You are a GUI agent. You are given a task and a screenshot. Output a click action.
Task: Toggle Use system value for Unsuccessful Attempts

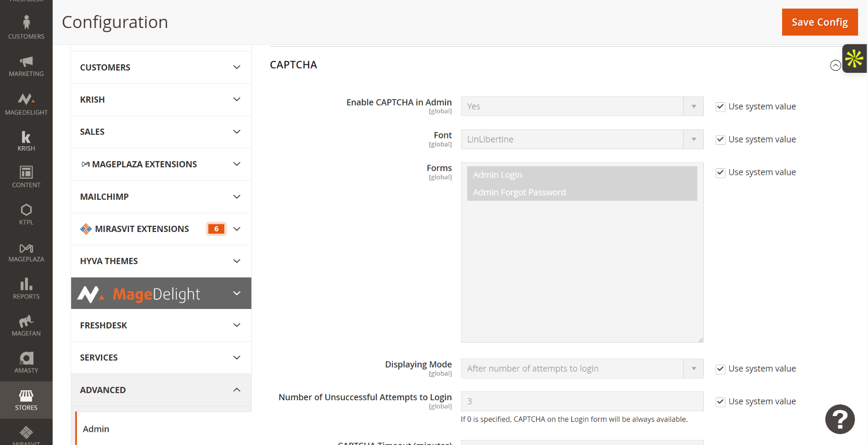(x=721, y=402)
